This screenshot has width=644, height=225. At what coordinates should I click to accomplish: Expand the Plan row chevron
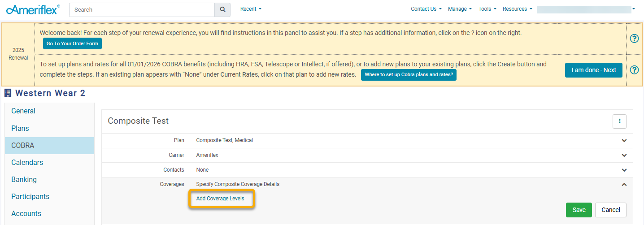tap(624, 141)
